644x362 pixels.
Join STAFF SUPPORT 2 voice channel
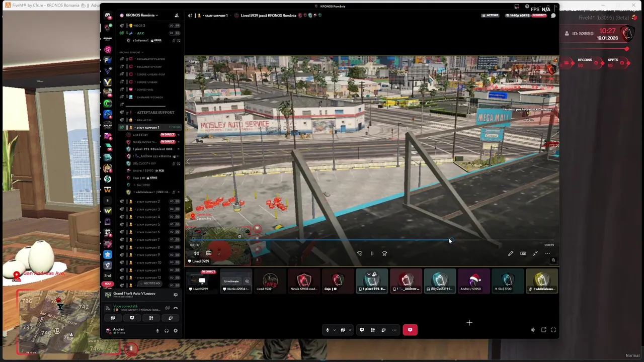click(149, 202)
